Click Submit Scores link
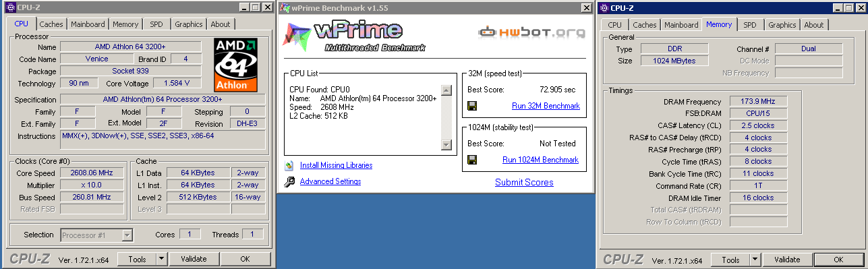The width and height of the screenshot is (868, 269). (524, 183)
